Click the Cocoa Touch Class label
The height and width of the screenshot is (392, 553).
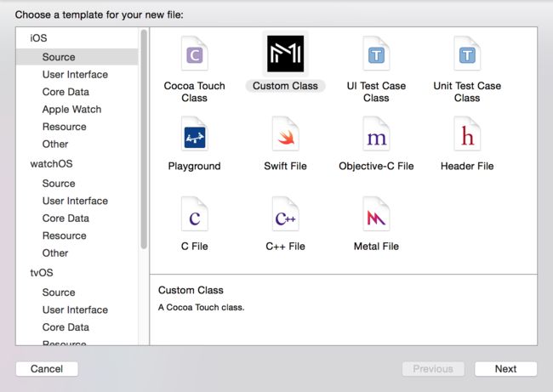click(x=194, y=92)
